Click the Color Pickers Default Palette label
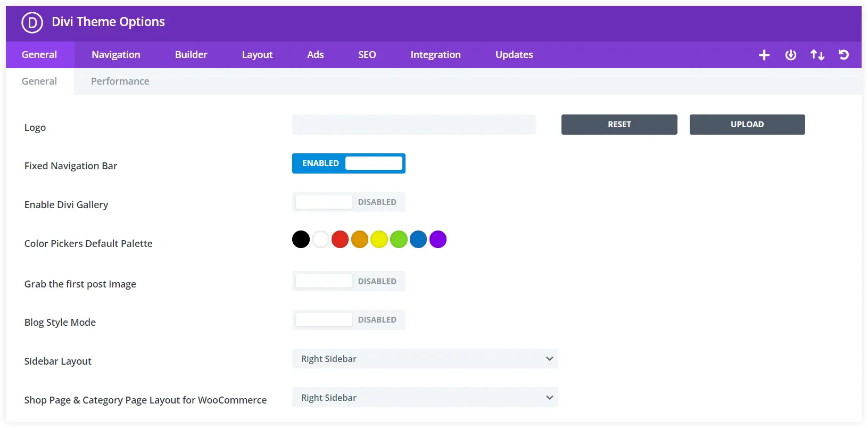The width and height of the screenshot is (868, 428). [88, 244]
